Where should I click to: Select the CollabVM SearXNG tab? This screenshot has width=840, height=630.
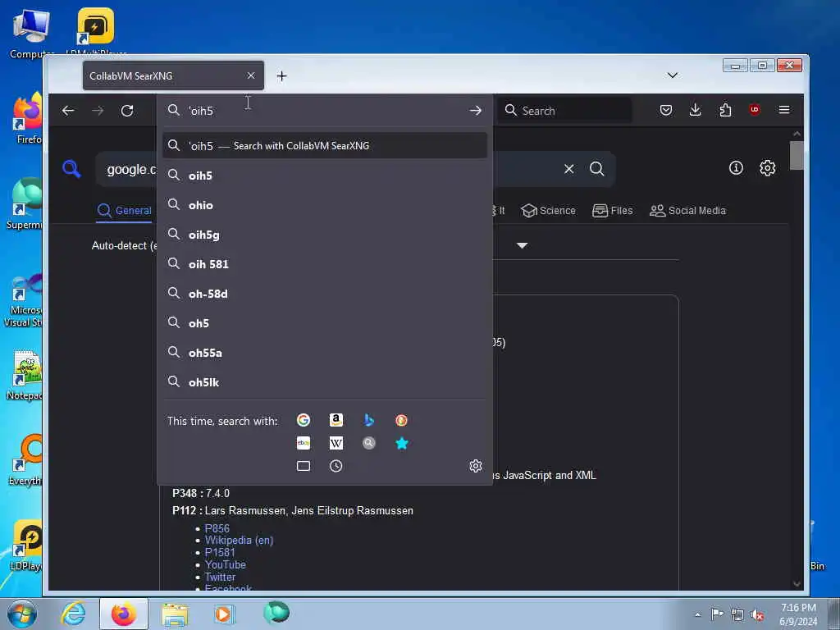[x=173, y=75]
